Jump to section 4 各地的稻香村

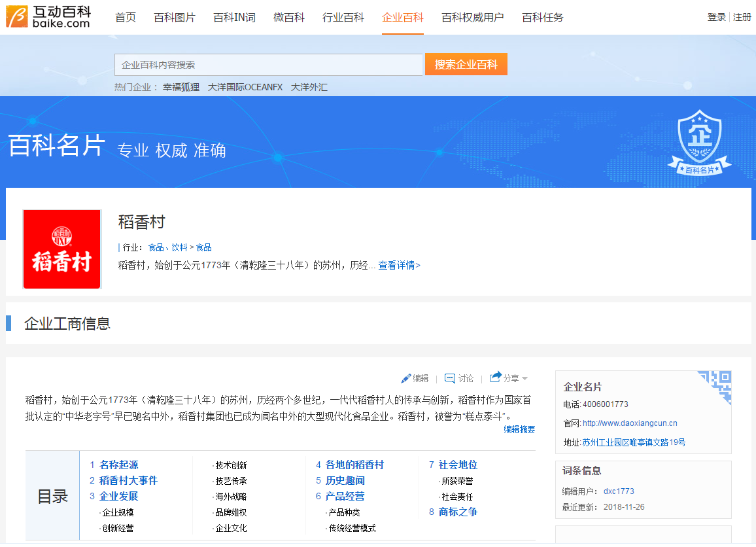pyautogui.click(x=354, y=465)
